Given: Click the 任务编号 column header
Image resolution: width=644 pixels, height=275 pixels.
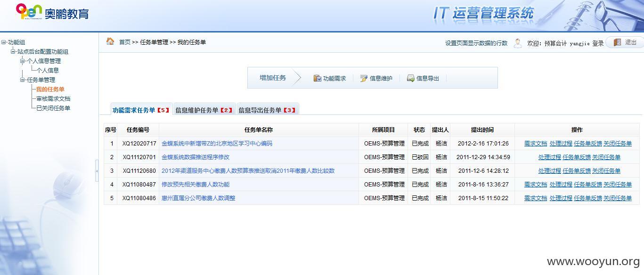Looking at the screenshot, I should click(138, 130).
